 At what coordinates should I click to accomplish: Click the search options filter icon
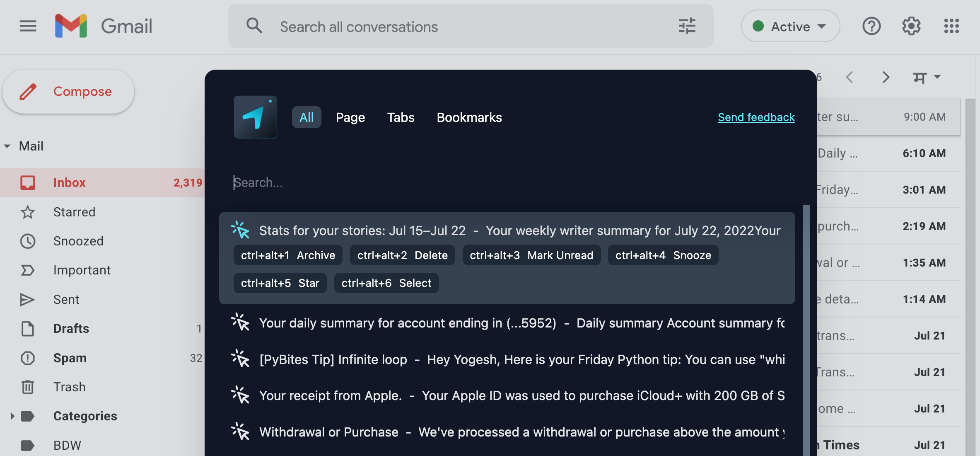687,26
